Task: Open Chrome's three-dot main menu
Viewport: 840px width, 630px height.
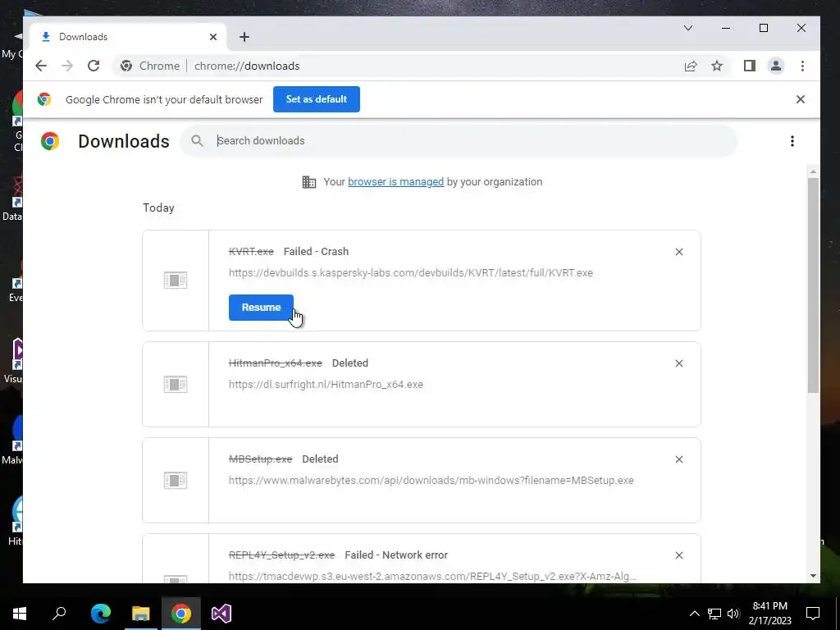Action: tap(802, 66)
